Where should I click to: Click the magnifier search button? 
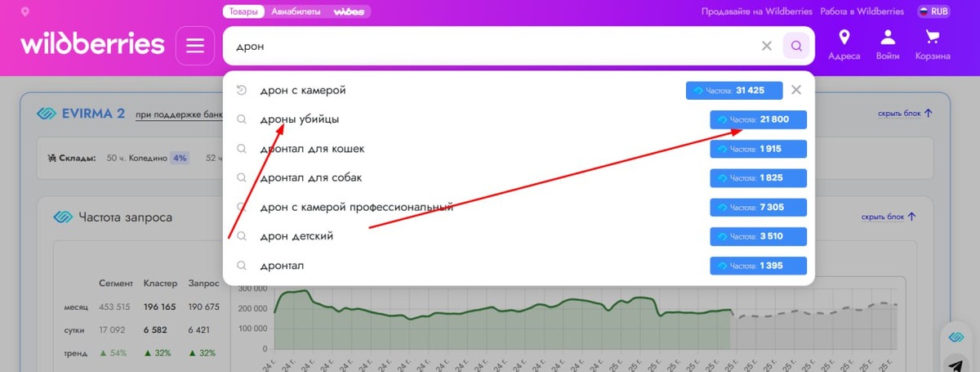click(796, 46)
